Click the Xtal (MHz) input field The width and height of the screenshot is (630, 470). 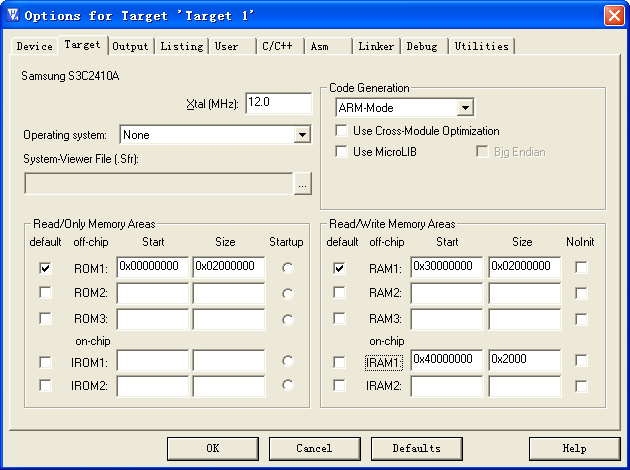pyautogui.click(x=278, y=103)
